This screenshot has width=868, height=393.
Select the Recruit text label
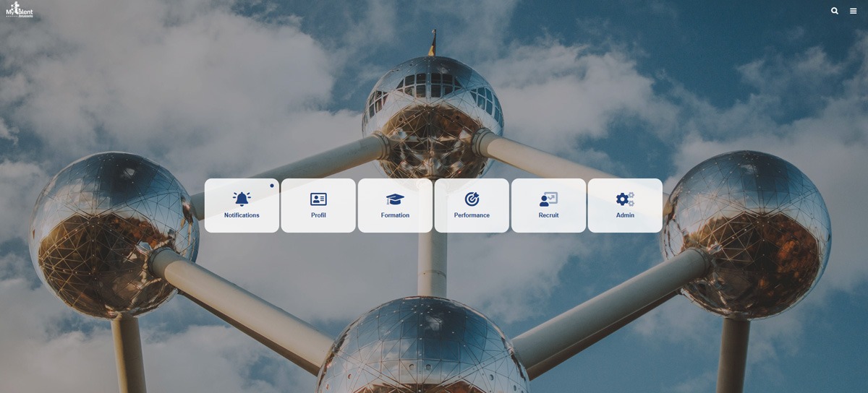point(548,215)
